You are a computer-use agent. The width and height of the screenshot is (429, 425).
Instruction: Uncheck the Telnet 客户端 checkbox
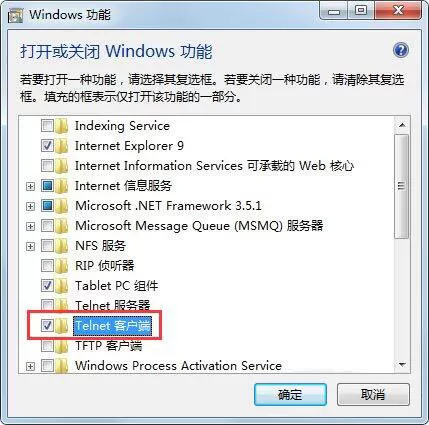pos(47,326)
